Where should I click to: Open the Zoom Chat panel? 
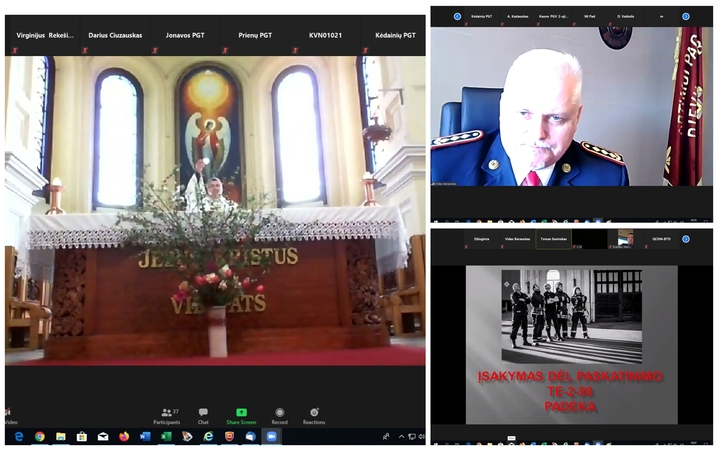[x=203, y=415]
